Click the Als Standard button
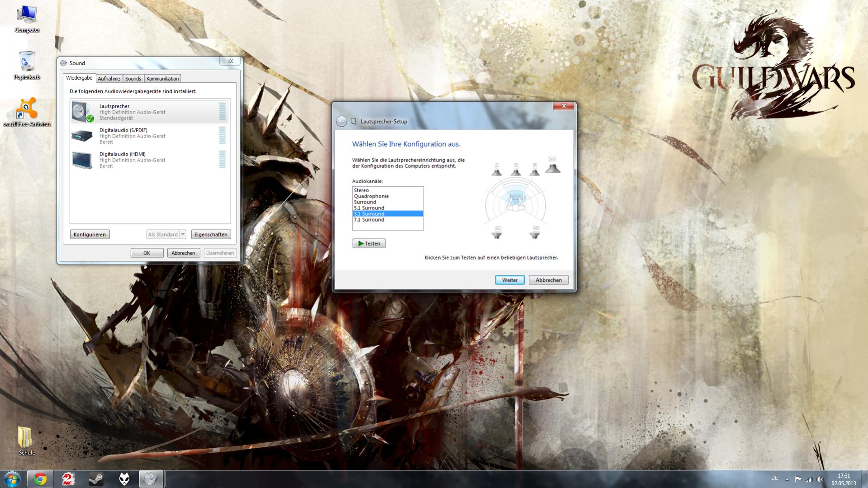 click(x=163, y=234)
